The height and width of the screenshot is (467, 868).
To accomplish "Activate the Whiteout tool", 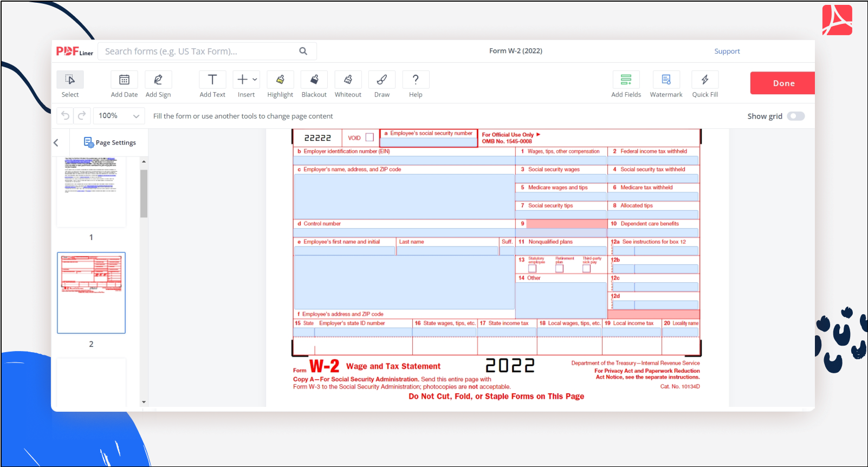I will (x=348, y=80).
